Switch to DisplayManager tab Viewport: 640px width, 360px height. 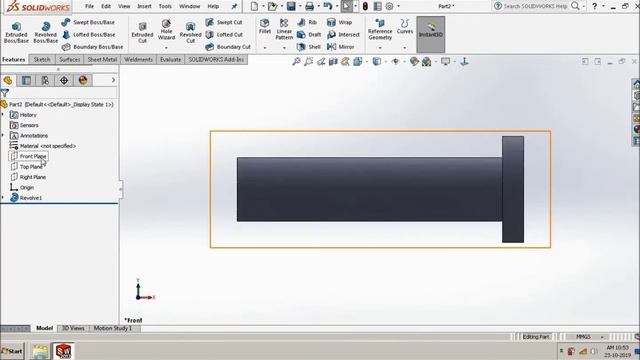click(x=83, y=80)
